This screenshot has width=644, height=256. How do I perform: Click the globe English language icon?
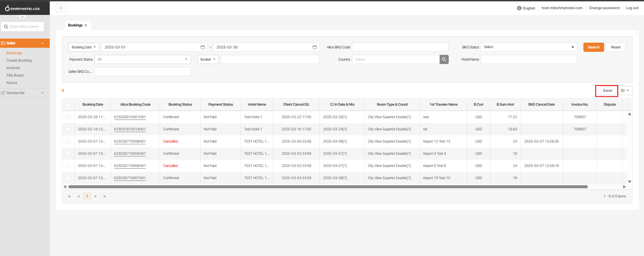pos(519,8)
